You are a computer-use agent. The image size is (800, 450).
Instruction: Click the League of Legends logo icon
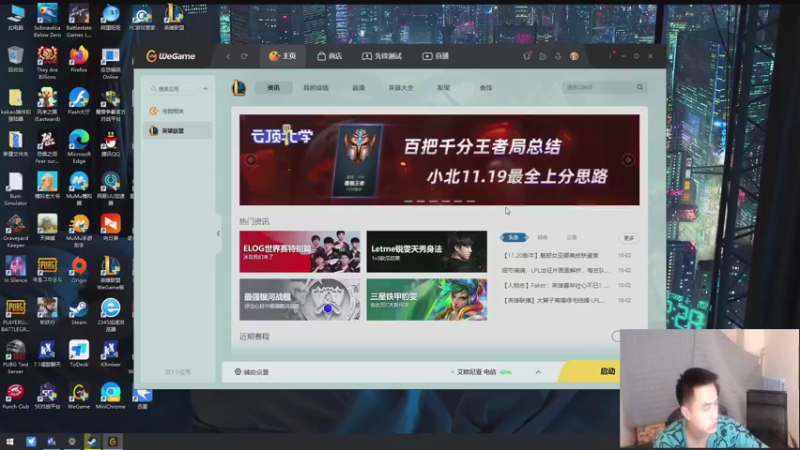point(238,88)
